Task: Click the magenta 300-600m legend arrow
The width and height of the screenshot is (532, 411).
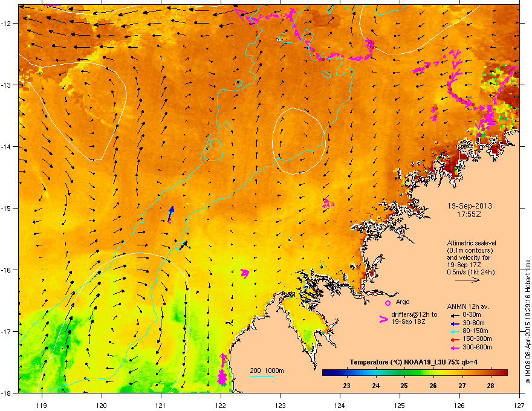Action: (x=455, y=348)
